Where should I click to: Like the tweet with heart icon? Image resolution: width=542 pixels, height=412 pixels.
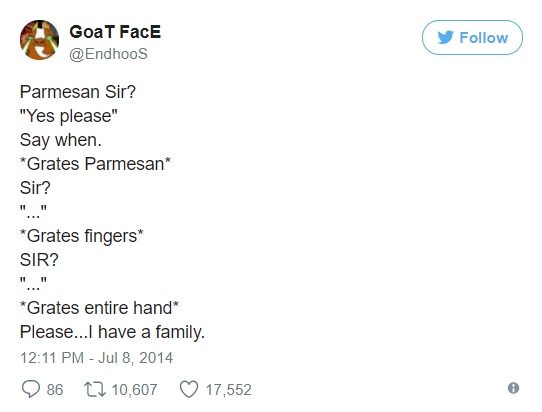point(189,389)
